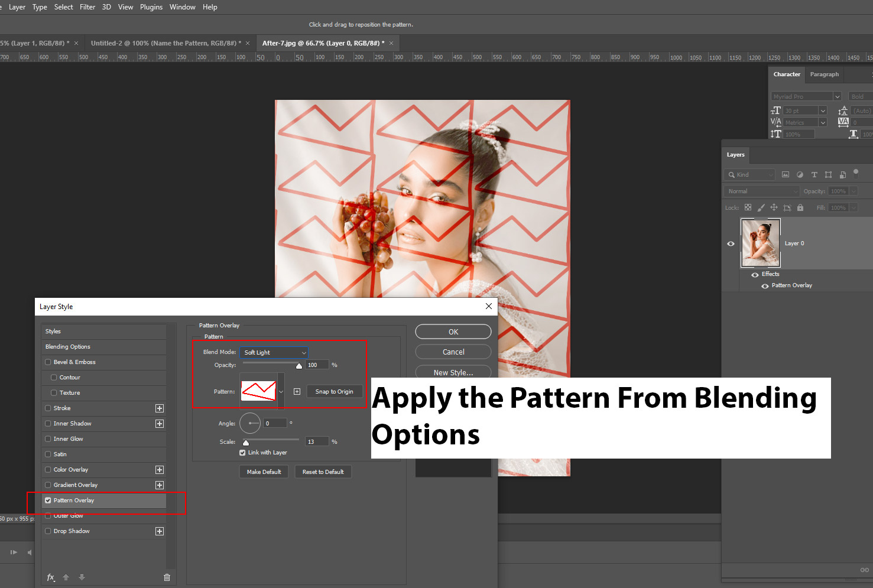Click the fx add style icon
This screenshot has width=873, height=588.
tap(51, 577)
